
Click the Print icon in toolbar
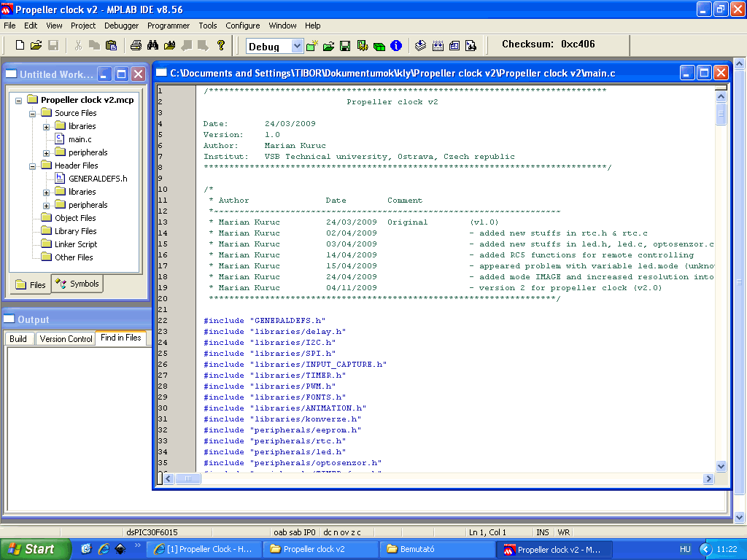pyautogui.click(x=136, y=45)
